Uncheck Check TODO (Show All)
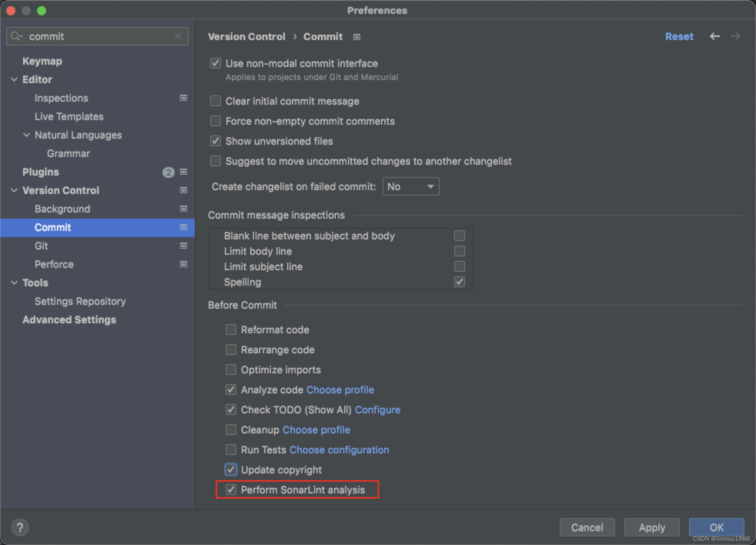Image resolution: width=756 pixels, height=545 pixels. [x=231, y=410]
